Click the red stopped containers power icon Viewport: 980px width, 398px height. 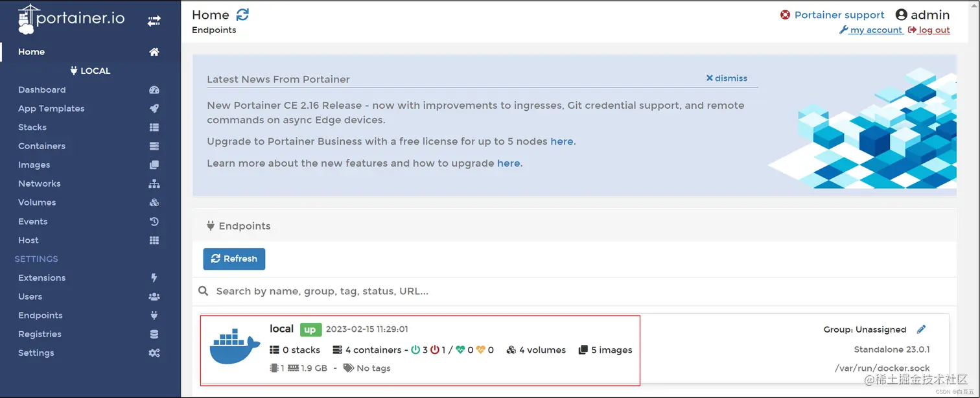click(435, 350)
